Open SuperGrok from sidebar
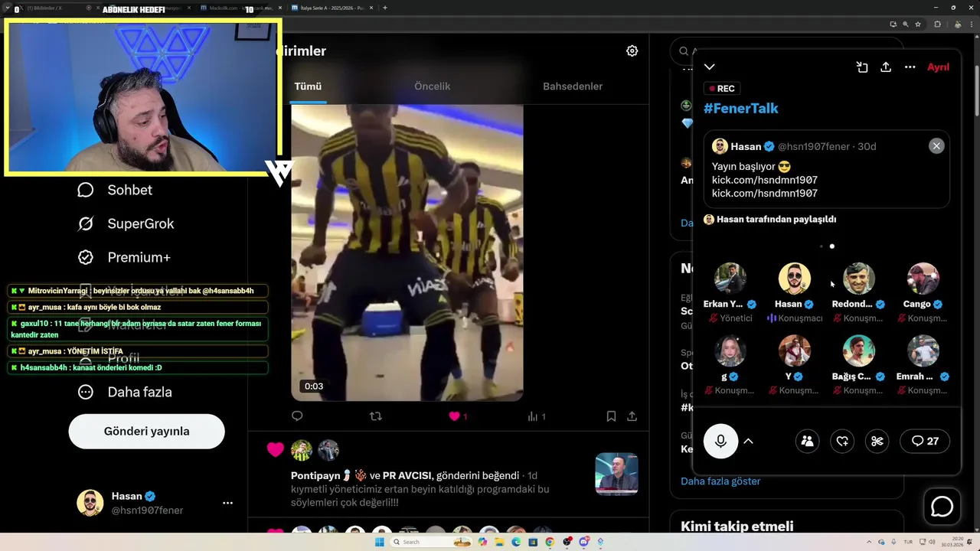980x551 pixels. click(126, 223)
